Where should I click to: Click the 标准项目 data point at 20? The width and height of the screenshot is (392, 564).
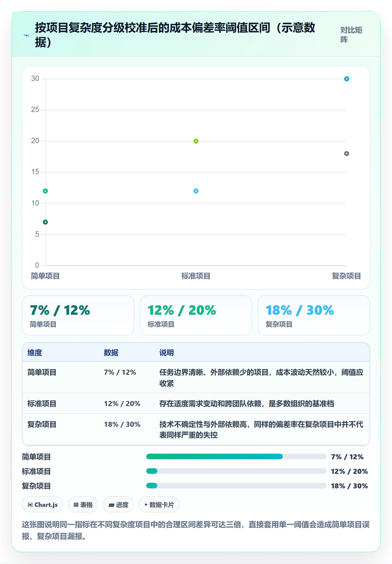click(x=196, y=141)
